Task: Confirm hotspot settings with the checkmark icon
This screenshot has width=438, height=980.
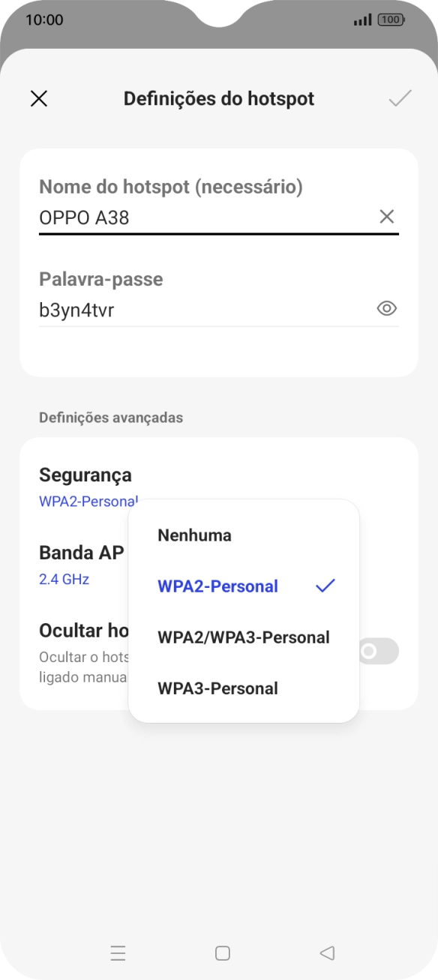Action: [x=400, y=98]
